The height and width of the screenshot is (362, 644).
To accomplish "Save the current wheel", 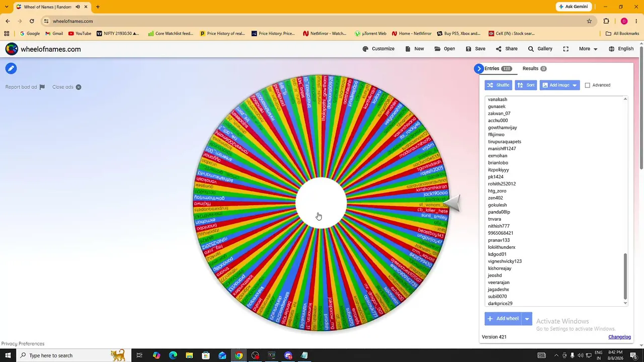I will pos(475,49).
